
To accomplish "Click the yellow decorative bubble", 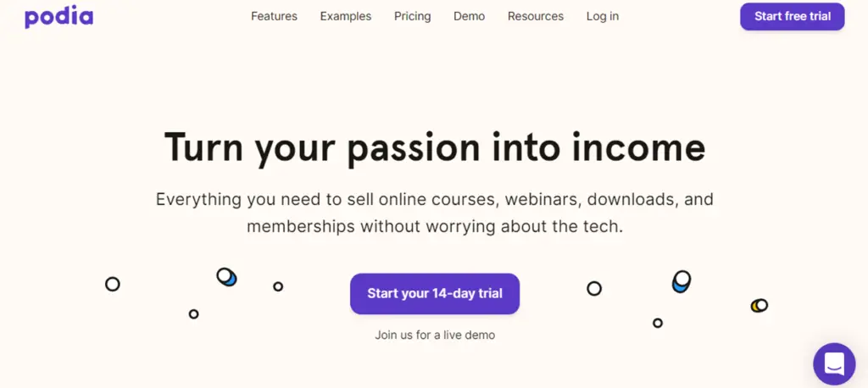I will pos(759,305).
